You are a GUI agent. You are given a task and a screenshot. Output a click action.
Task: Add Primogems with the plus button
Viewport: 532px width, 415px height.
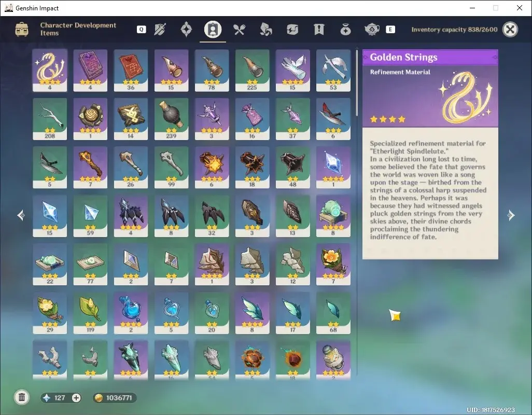(x=76, y=398)
